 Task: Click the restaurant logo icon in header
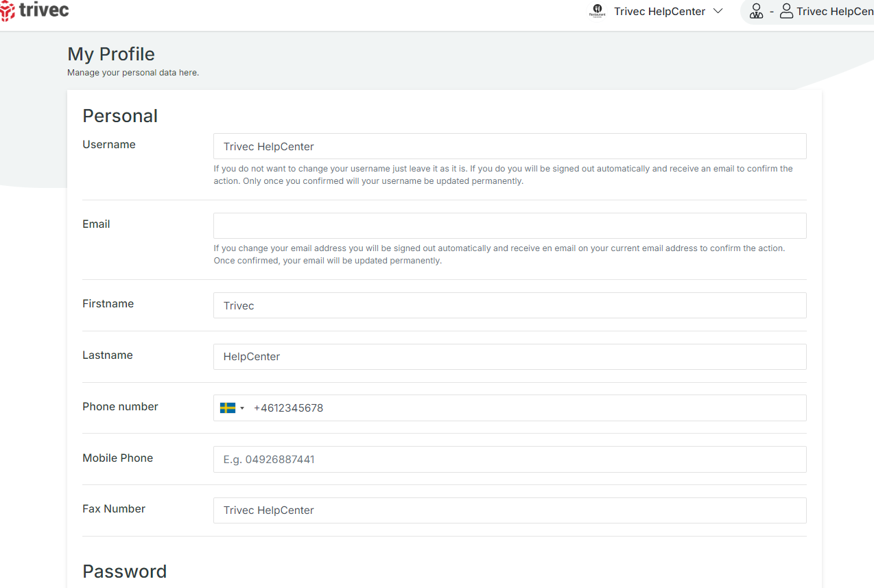pyautogui.click(x=597, y=11)
